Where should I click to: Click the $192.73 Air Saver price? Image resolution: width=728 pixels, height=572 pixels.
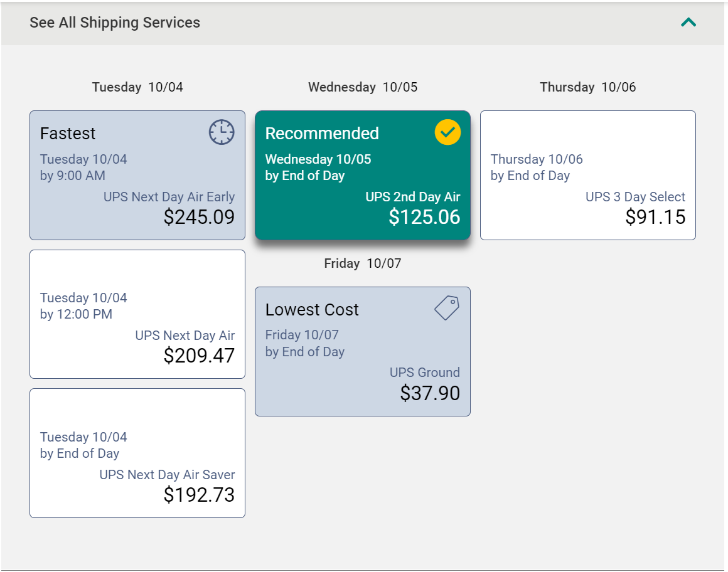[x=199, y=495]
